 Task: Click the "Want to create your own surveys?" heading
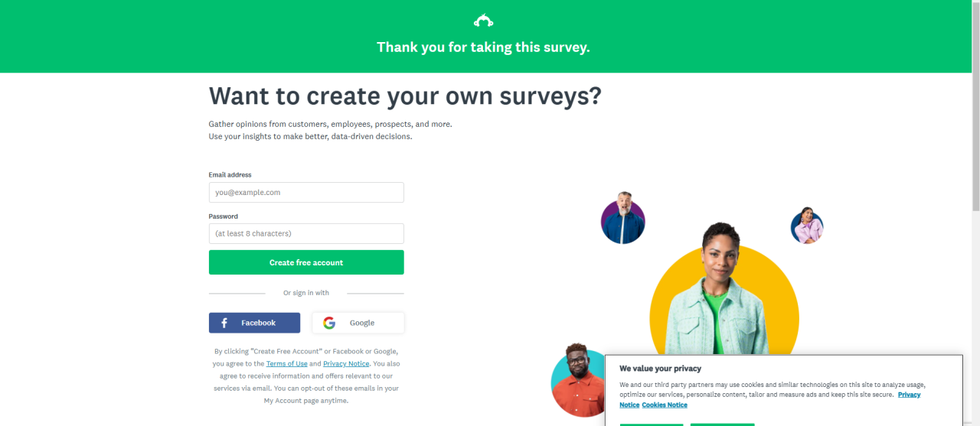pyautogui.click(x=405, y=96)
